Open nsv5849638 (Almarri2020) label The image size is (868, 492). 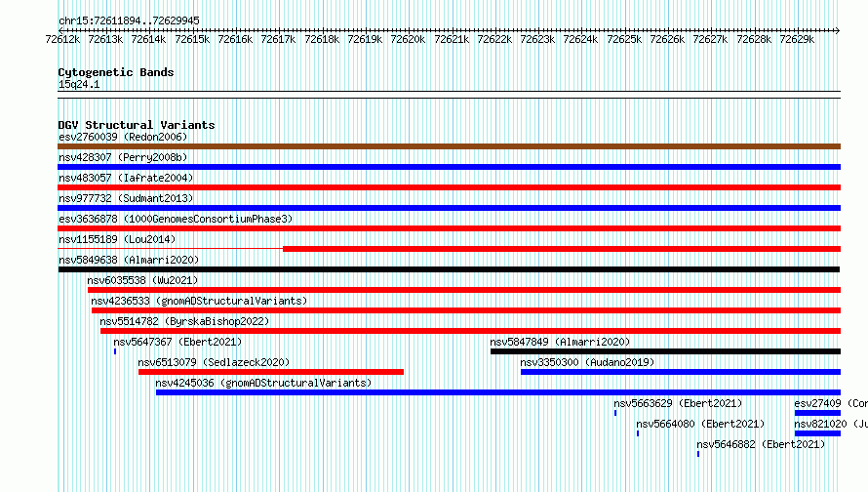tap(129, 260)
